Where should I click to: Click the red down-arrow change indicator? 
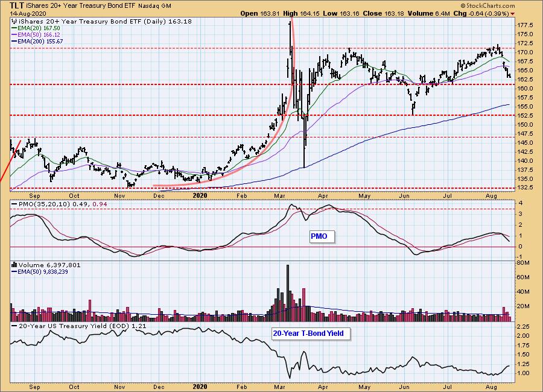(x=512, y=14)
